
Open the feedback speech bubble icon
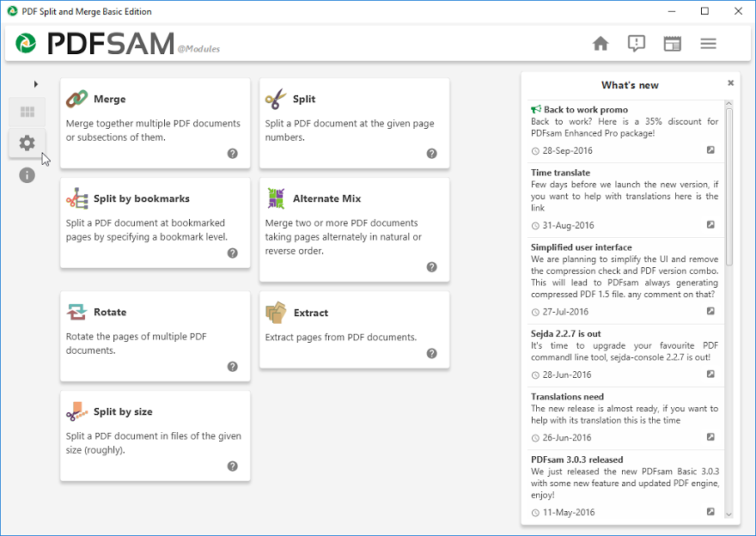tap(637, 44)
